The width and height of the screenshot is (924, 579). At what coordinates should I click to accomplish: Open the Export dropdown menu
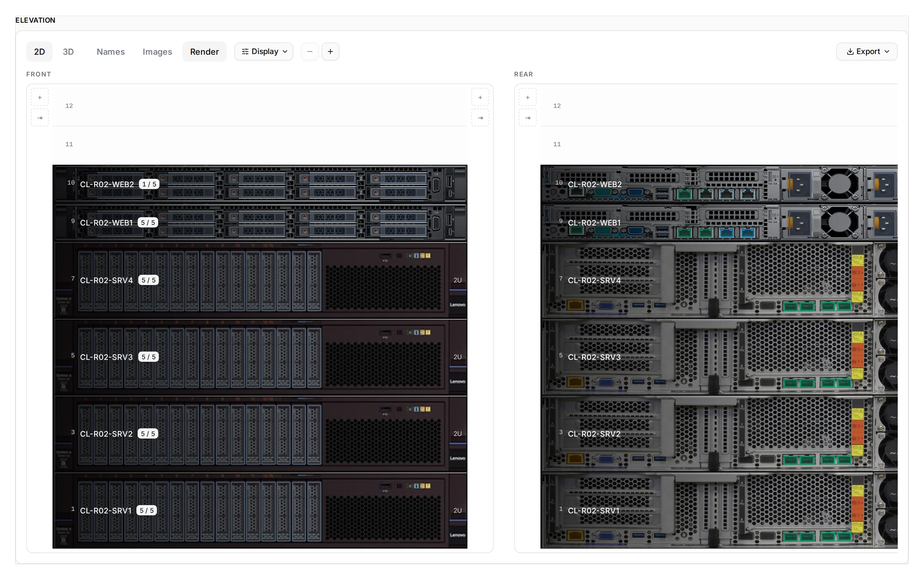coord(866,52)
